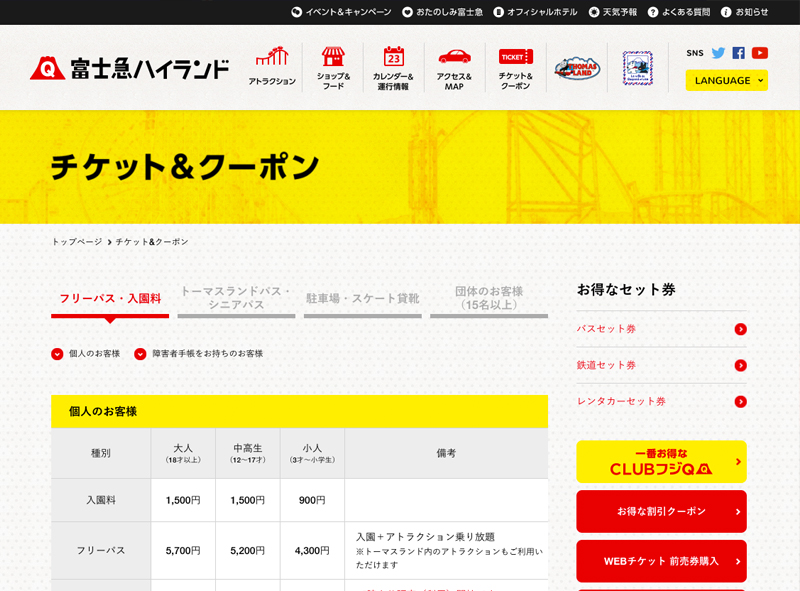Open the Twitter SNS icon

[x=718, y=53]
